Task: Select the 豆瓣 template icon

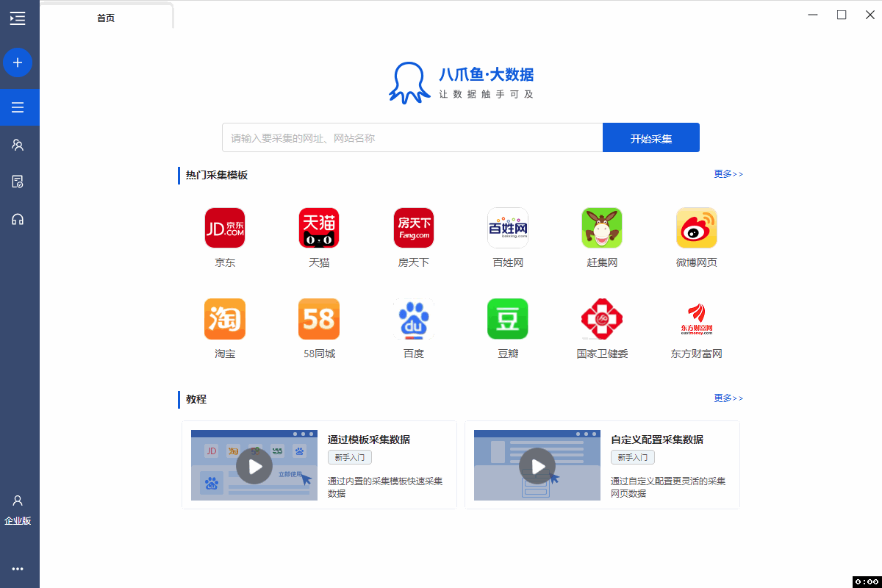Action: tap(508, 319)
